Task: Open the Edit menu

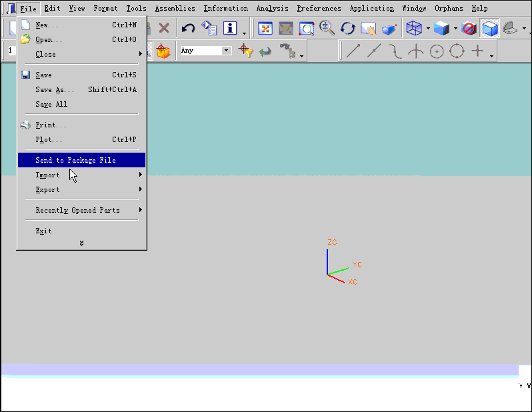Action: pos(52,9)
